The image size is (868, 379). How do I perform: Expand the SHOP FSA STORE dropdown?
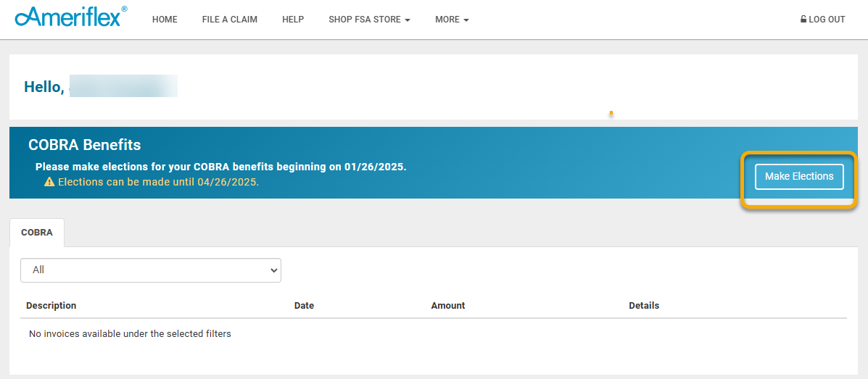coord(369,20)
